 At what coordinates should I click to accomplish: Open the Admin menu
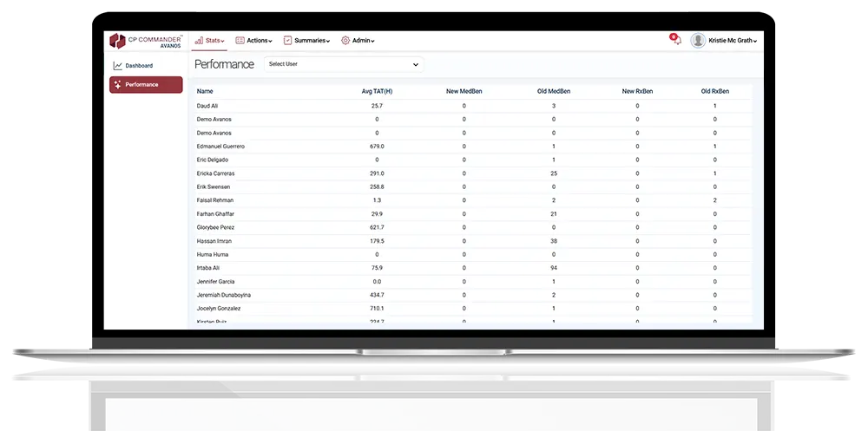coord(363,41)
